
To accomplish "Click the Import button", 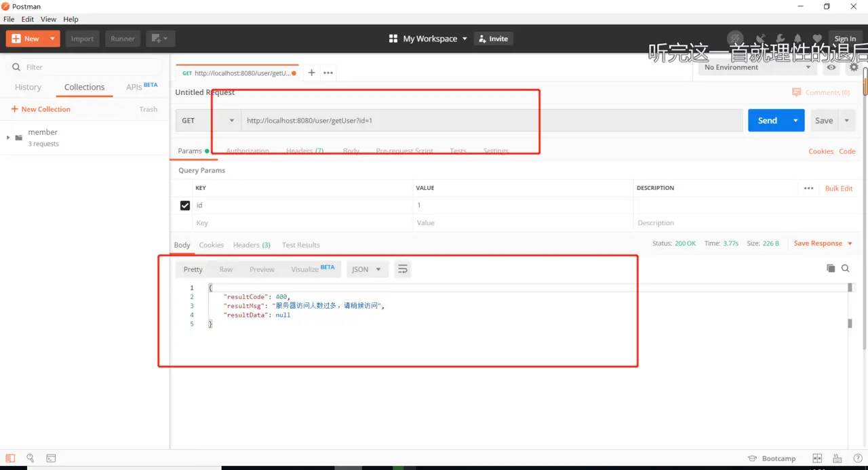I will coord(83,39).
